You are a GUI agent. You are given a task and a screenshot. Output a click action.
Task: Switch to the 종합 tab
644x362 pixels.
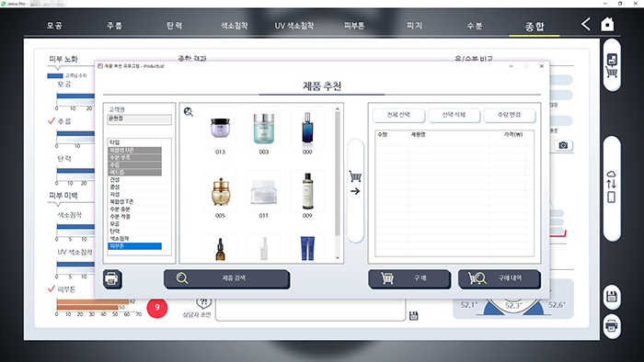(535, 27)
